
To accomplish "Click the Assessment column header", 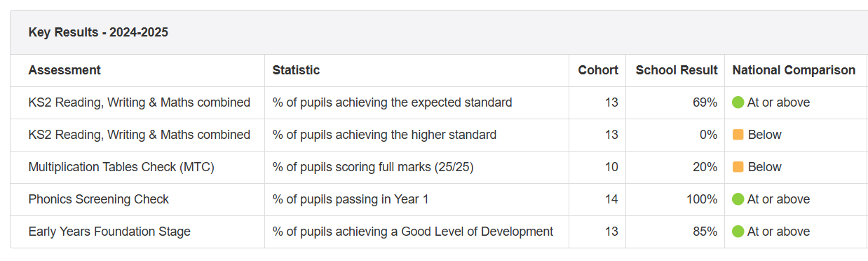I will [65, 70].
